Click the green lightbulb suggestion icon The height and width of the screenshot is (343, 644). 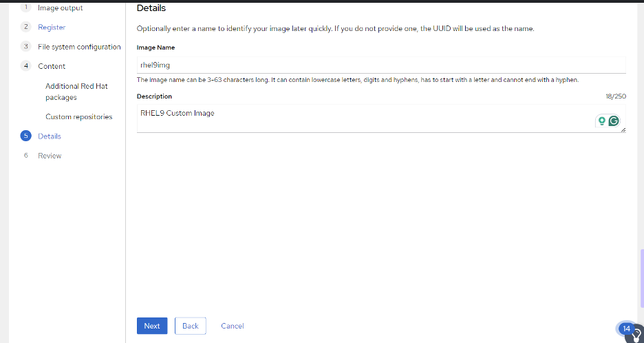point(602,121)
